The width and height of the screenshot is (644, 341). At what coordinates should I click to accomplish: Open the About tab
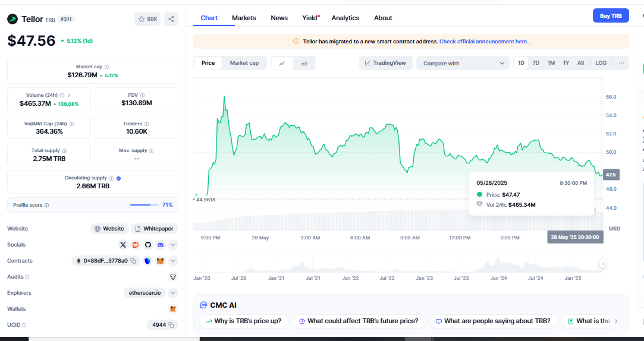(383, 18)
